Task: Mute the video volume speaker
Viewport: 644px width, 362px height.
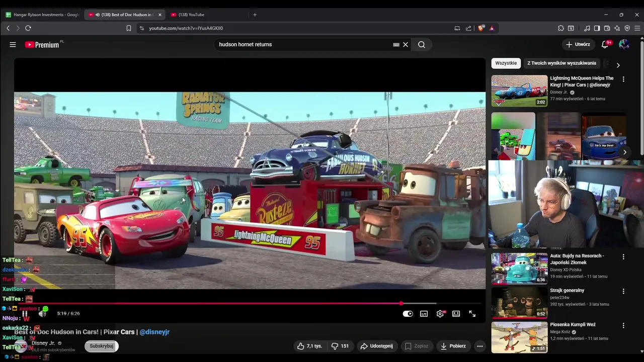Action: pos(42,314)
